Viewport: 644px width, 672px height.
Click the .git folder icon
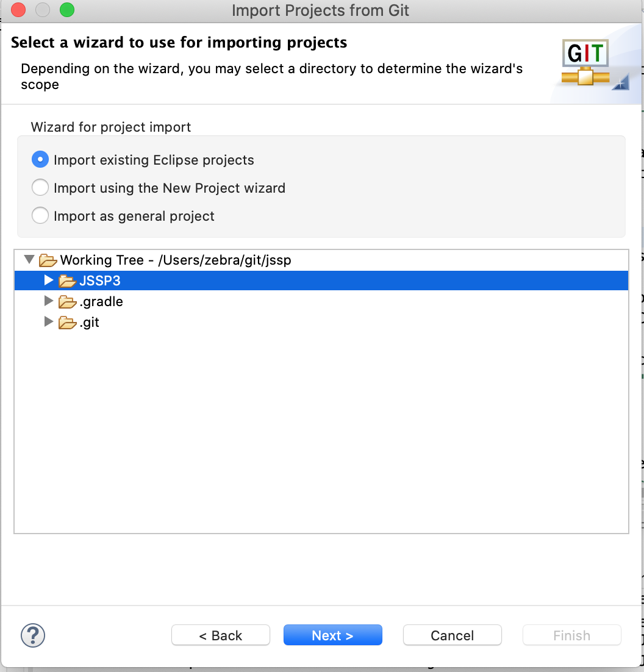[x=67, y=323]
